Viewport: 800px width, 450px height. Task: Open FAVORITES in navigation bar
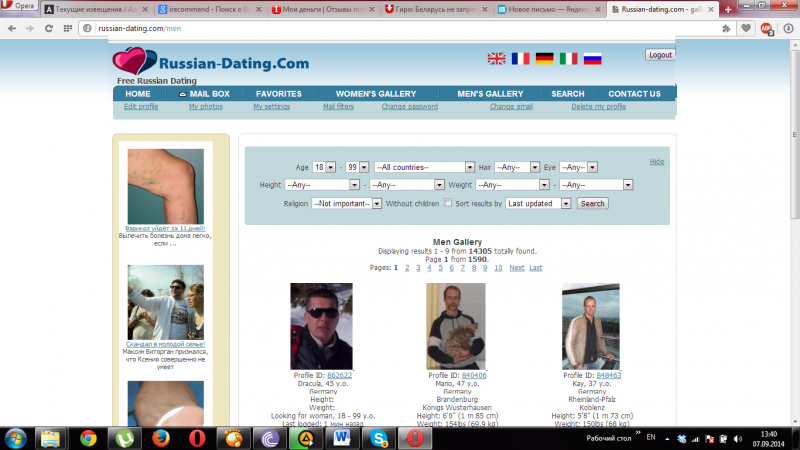point(279,94)
